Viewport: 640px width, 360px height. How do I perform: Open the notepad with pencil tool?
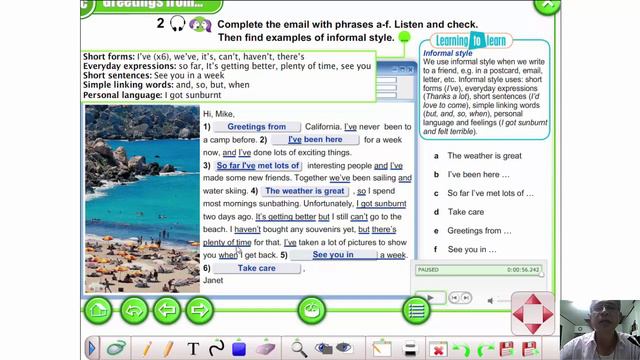[x=382, y=349]
